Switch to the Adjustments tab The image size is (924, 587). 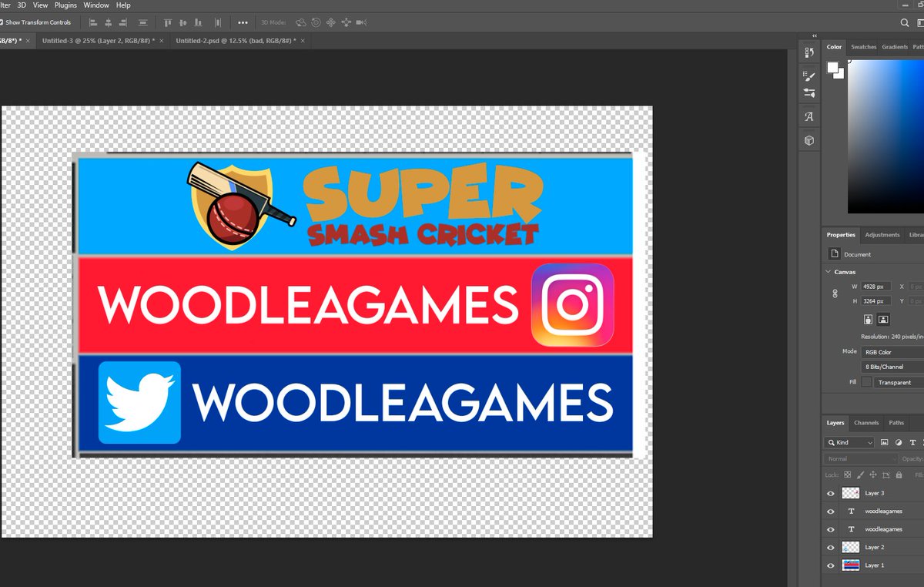pyautogui.click(x=882, y=235)
